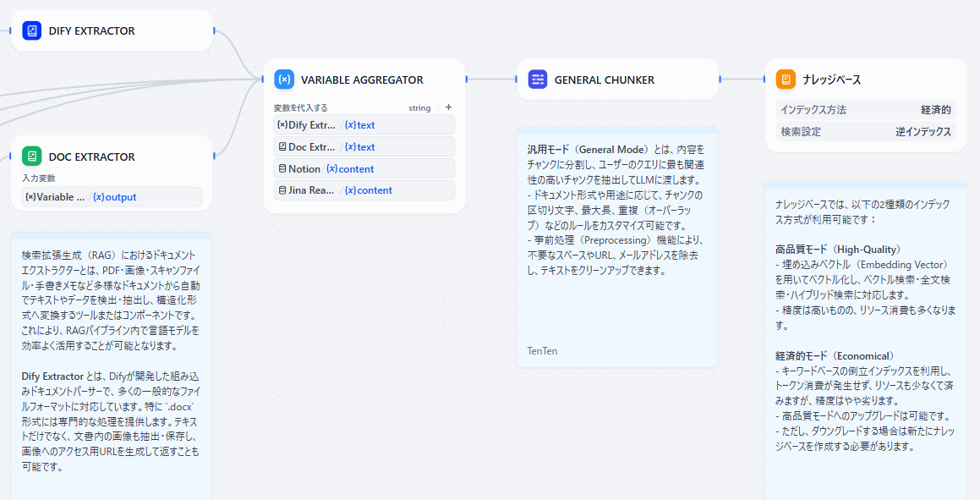980x500 pixels.
Task: Click the GENERAL CHUNKER node icon
Action: pyautogui.click(x=538, y=80)
